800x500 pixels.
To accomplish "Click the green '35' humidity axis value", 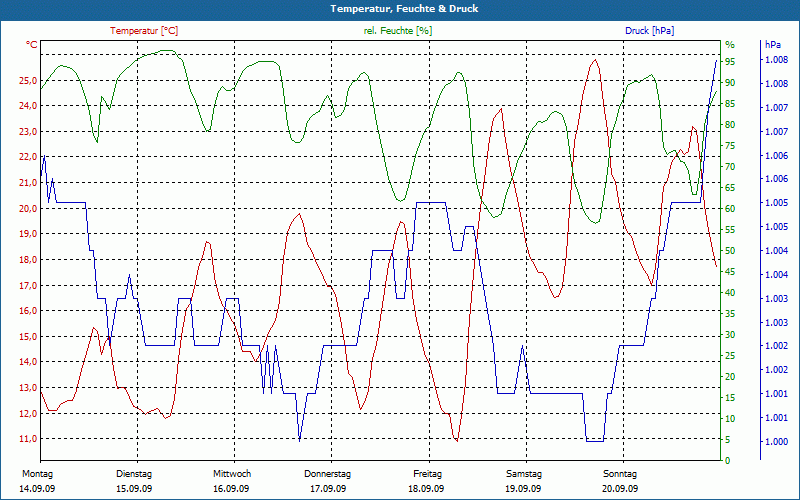I will point(730,314).
